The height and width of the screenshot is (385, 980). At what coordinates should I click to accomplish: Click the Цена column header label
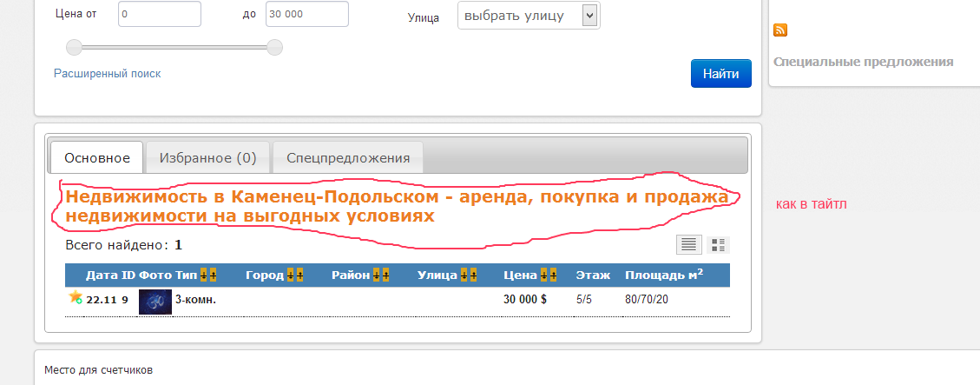[x=521, y=275]
